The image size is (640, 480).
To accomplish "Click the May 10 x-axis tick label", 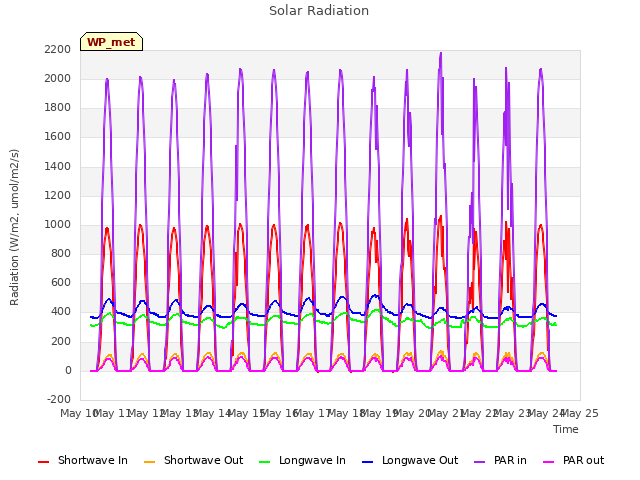I will (79, 413).
